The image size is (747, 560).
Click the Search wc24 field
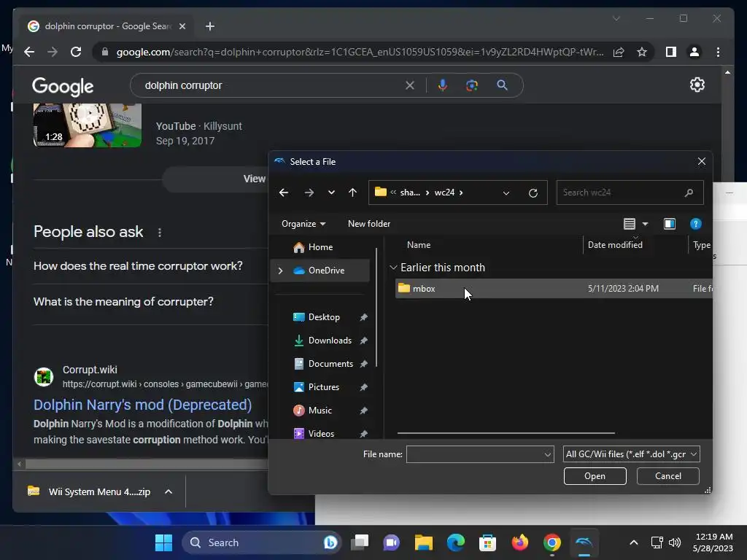[630, 192]
